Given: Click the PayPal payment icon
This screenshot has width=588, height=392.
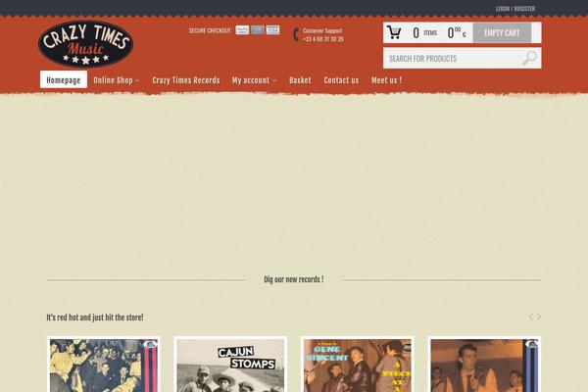Looking at the screenshot, I should click(x=242, y=30).
